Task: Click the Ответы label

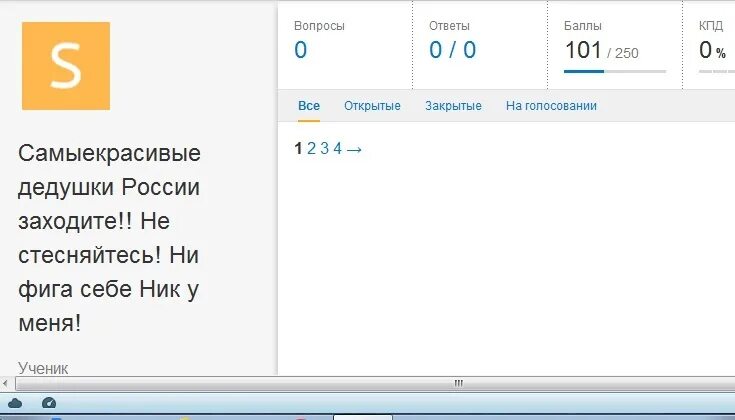Action: point(449,26)
